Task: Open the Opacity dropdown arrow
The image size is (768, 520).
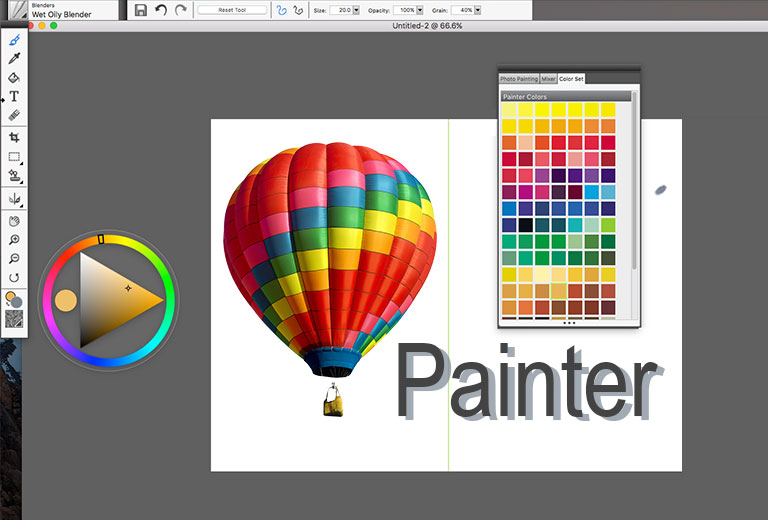Action: pos(420,10)
